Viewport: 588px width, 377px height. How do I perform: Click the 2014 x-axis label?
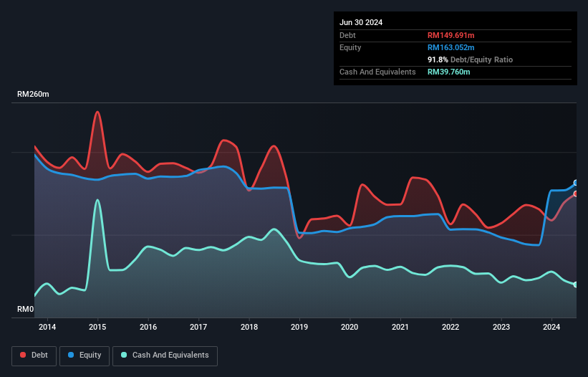click(47, 327)
